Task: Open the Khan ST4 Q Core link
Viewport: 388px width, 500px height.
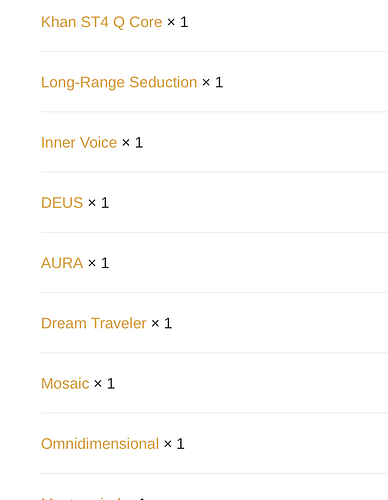Action: (x=101, y=22)
